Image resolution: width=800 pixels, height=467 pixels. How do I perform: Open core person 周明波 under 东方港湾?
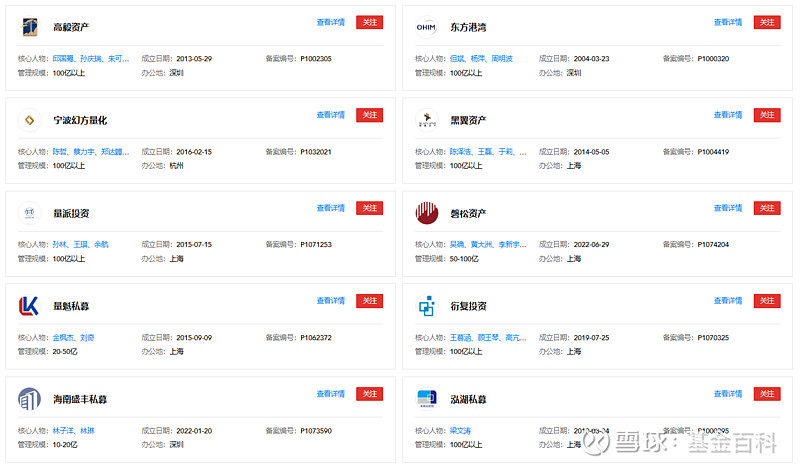[x=502, y=59]
